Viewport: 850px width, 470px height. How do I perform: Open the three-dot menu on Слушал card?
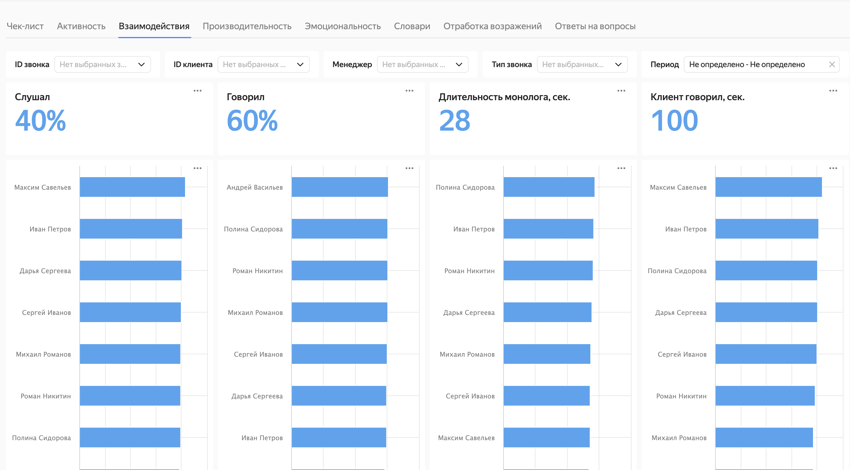click(197, 91)
